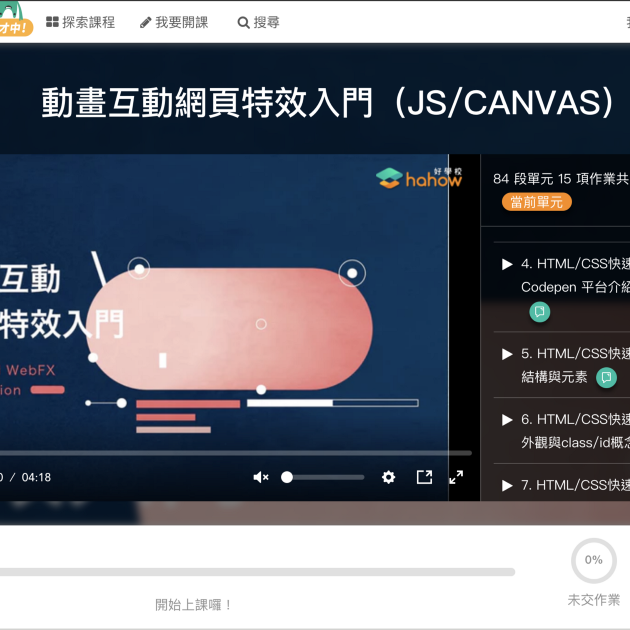Click the 當前單元 orange button
This screenshot has width=630, height=630.
(x=536, y=202)
